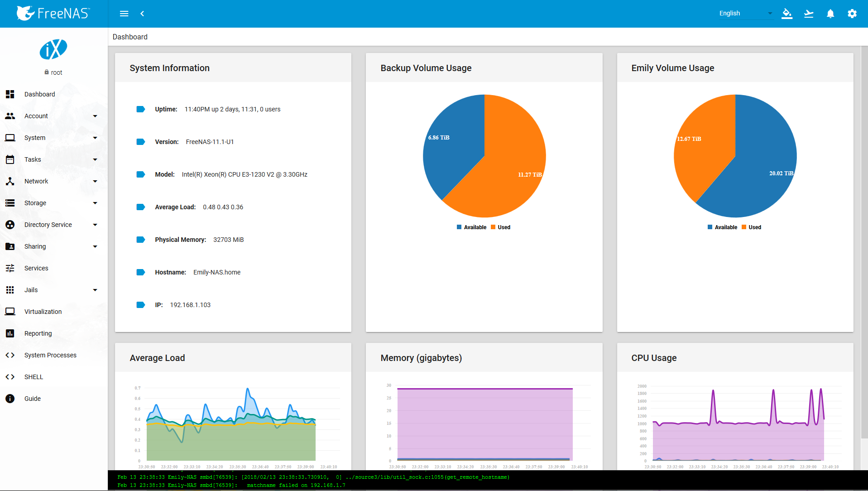Screen dimensions: 868x491
Task: Click the airplane icon in the top bar
Action: click(809, 14)
